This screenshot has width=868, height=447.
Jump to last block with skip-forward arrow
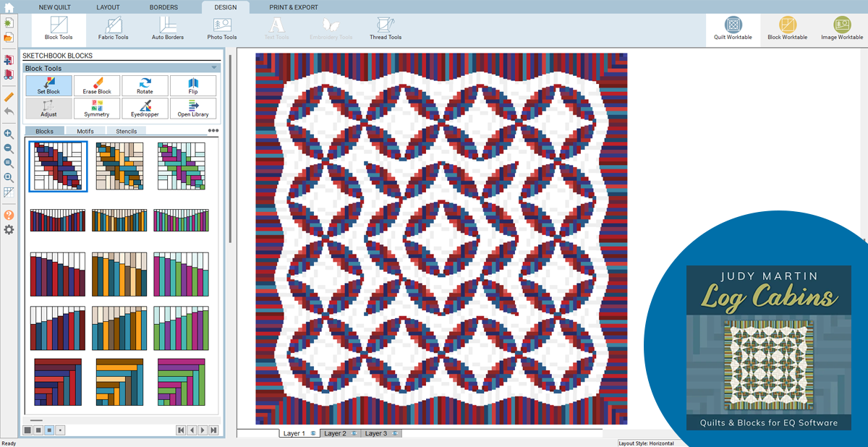214,430
